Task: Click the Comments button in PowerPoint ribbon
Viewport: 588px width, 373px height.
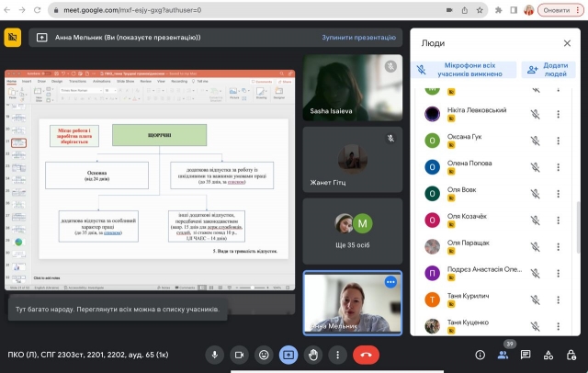Action: tap(262, 82)
